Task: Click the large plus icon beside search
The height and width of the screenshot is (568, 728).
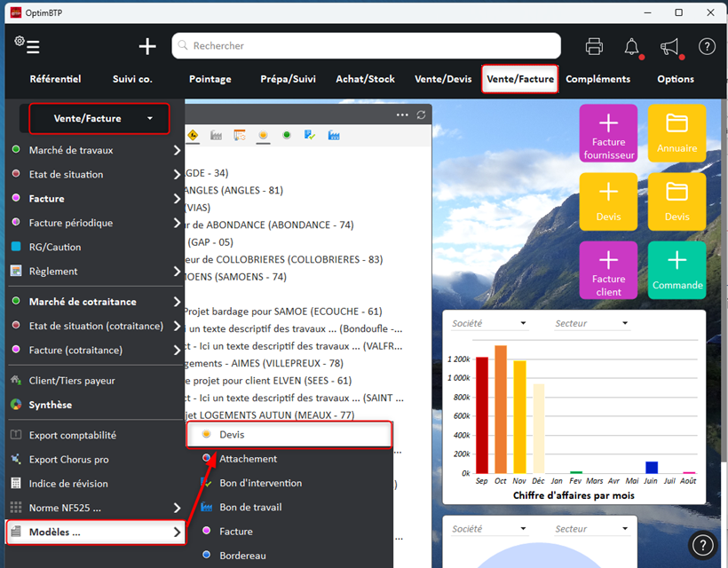Action: pos(147,46)
